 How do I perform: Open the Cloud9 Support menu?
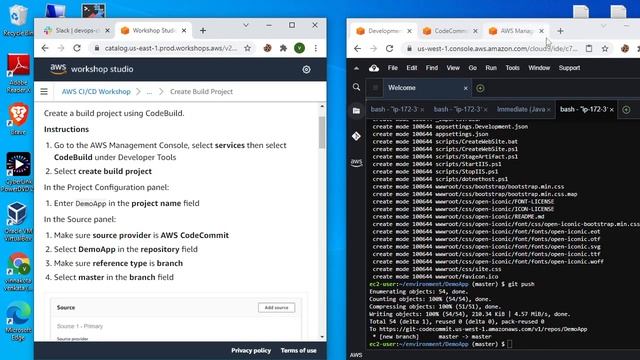pyautogui.click(x=569, y=68)
